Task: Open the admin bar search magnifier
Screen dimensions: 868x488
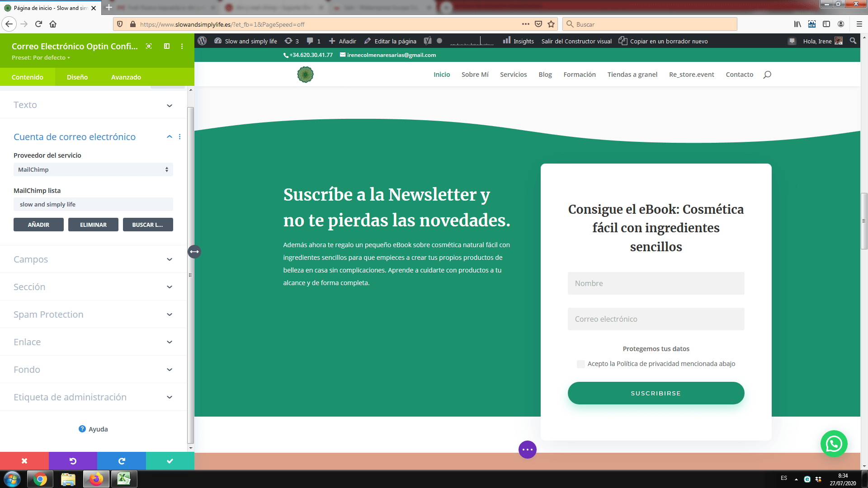Action: pyautogui.click(x=853, y=41)
